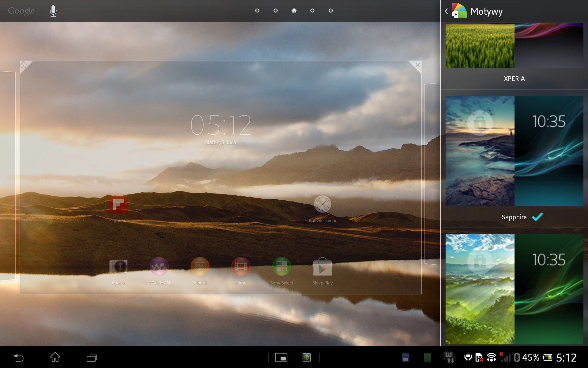Launch the Filmy movies app
This screenshot has height=368, width=588.
(241, 266)
